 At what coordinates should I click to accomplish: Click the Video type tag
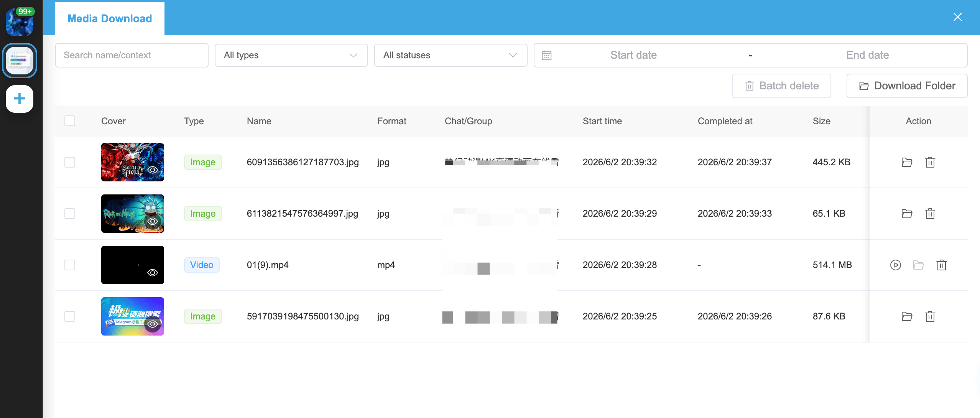click(202, 265)
